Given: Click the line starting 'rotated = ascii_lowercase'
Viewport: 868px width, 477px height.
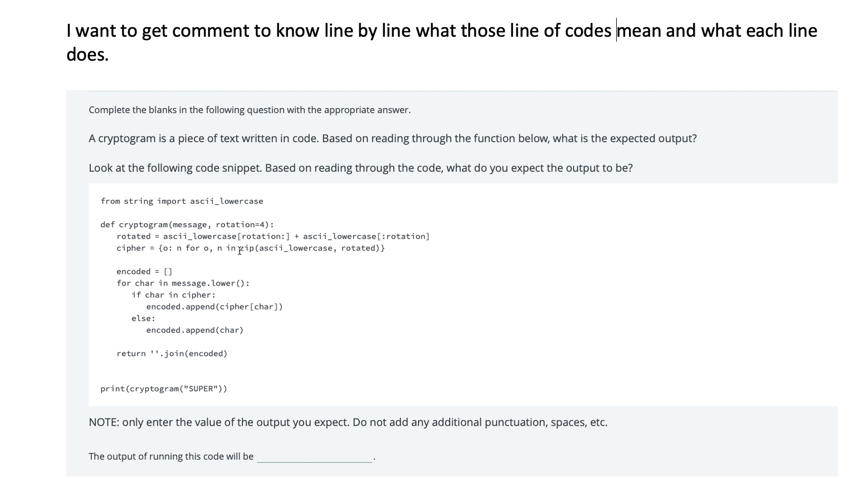Looking at the screenshot, I should click(x=273, y=236).
